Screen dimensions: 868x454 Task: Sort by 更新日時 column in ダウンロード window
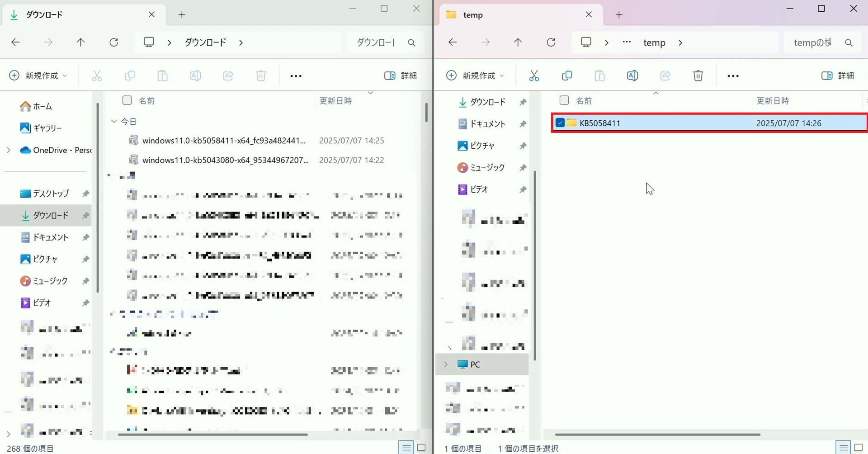335,101
